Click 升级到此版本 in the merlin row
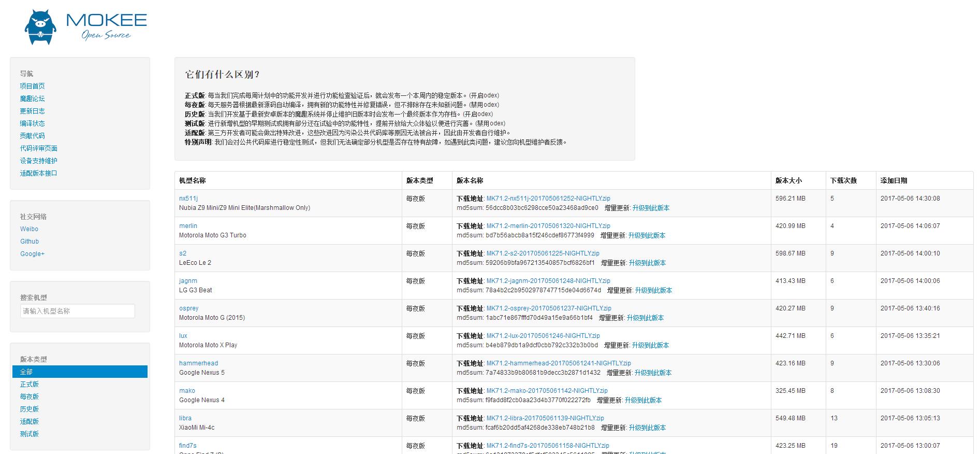This screenshot has width=980, height=454. 647,235
